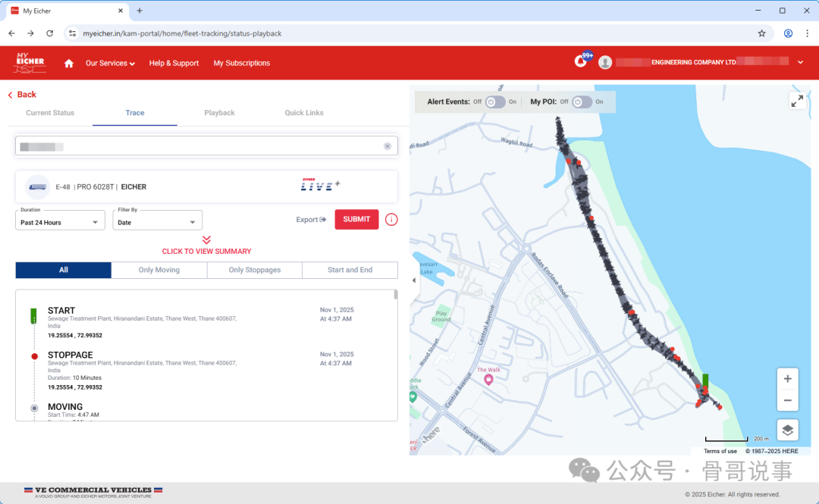Reload the page
819x504 pixels.
click(49, 33)
